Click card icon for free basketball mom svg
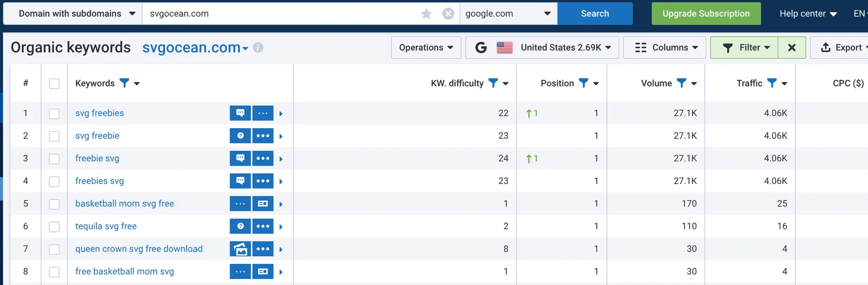The width and height of the screenshot is (868, 285). (x=263, y=271)
